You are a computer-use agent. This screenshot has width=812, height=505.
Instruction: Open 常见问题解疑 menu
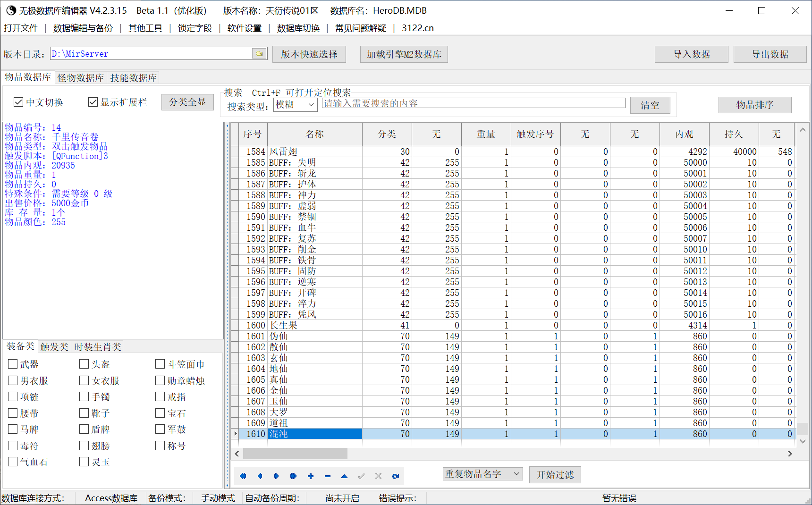(361, 28)
